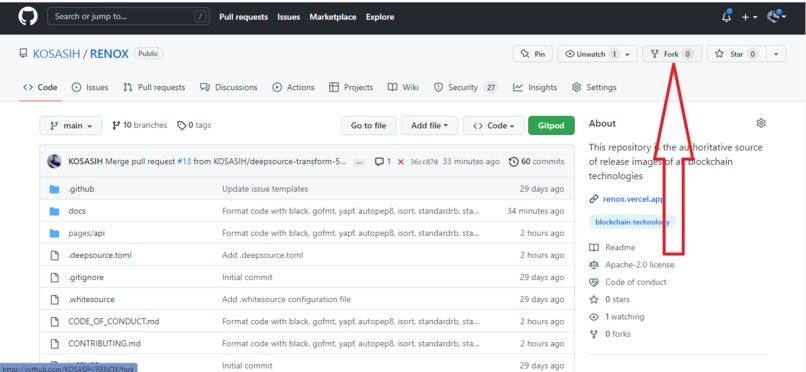View the 0 tags link
The width and height of the screenshot is (806, 372).
[x=194, y=125]
